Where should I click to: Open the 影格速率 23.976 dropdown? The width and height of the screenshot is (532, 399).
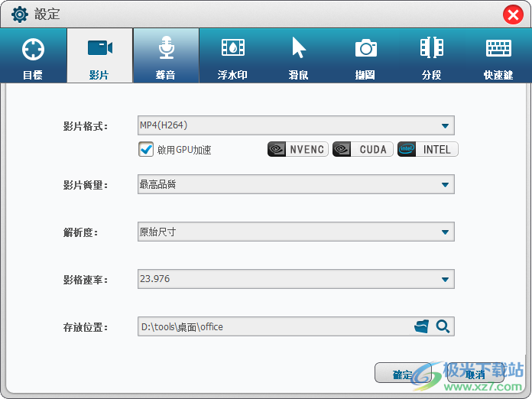tap(296, 279)
